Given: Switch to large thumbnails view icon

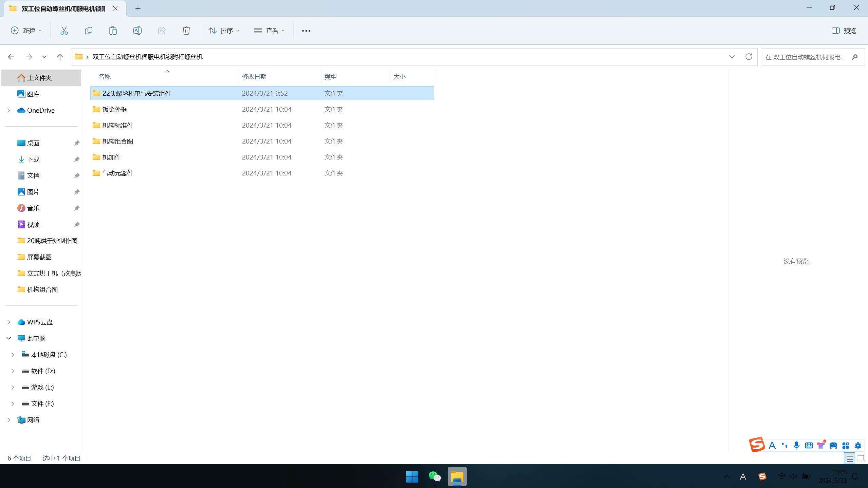Looking at the screenshot, I should pyautogui.click(x=861, y=458).
